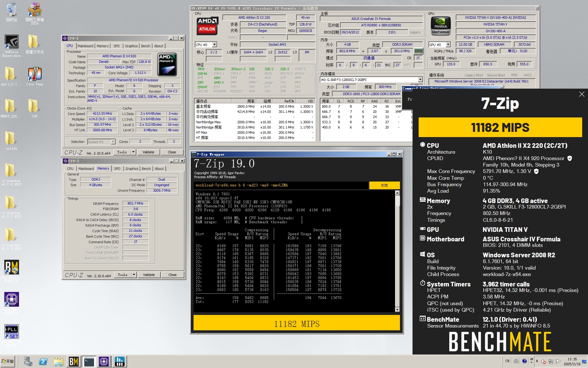The width and height of the screenshot is (588, 368).
Task: Open Tools dropdown arrow in upper CPU-Z
Action: [x=133, y=152]
